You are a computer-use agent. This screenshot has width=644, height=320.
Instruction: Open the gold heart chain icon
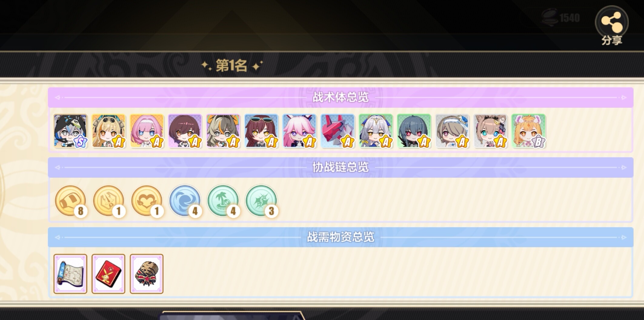147,201
